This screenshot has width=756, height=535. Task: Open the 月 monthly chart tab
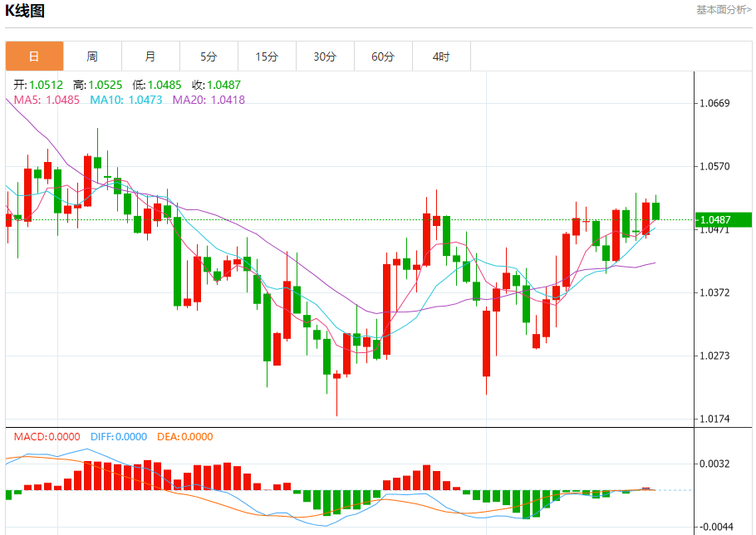(150, 56)
